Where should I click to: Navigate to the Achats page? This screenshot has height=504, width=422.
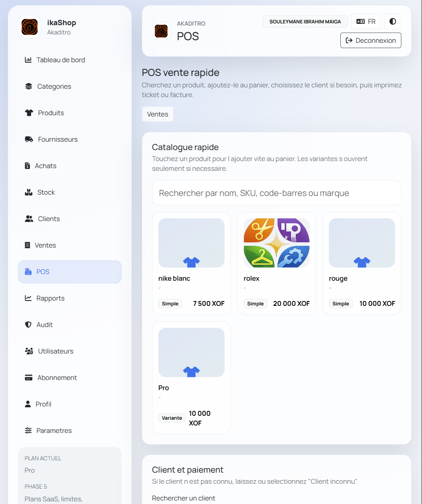pos(45,166)
